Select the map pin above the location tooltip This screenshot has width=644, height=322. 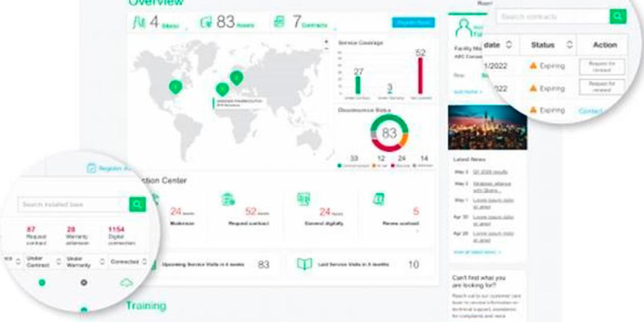[222, 89]
